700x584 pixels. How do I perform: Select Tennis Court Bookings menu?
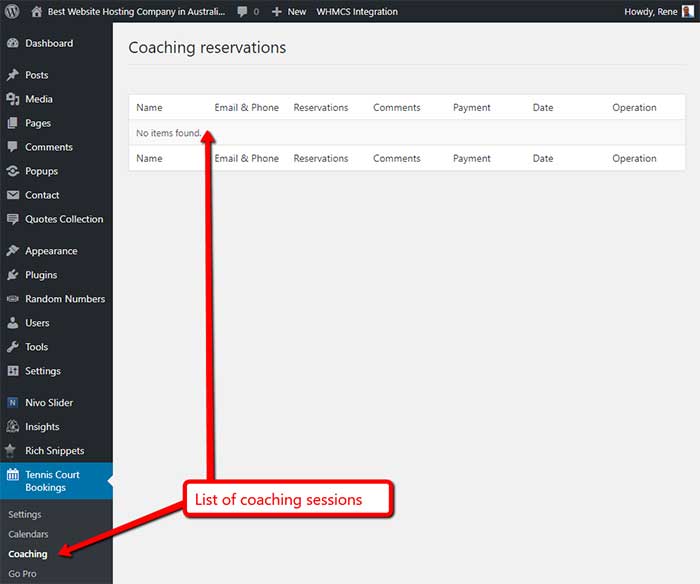tap(56, 481)
